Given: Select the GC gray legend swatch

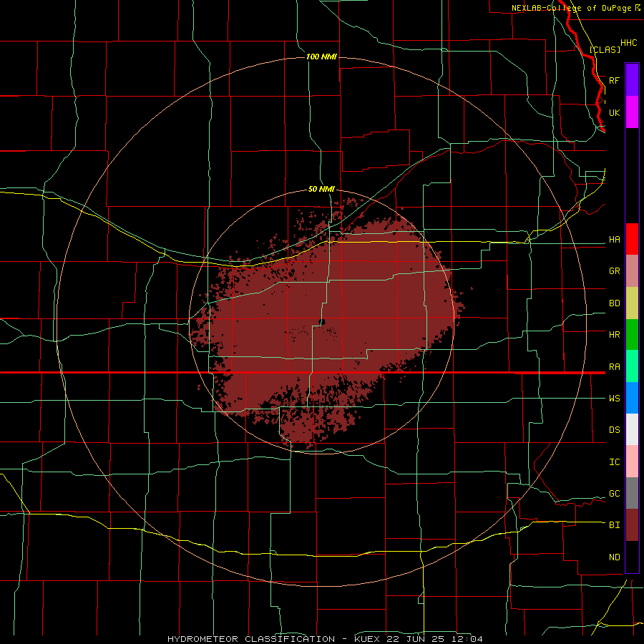Looking at the screenshot, I should click(x=632, y=493).
